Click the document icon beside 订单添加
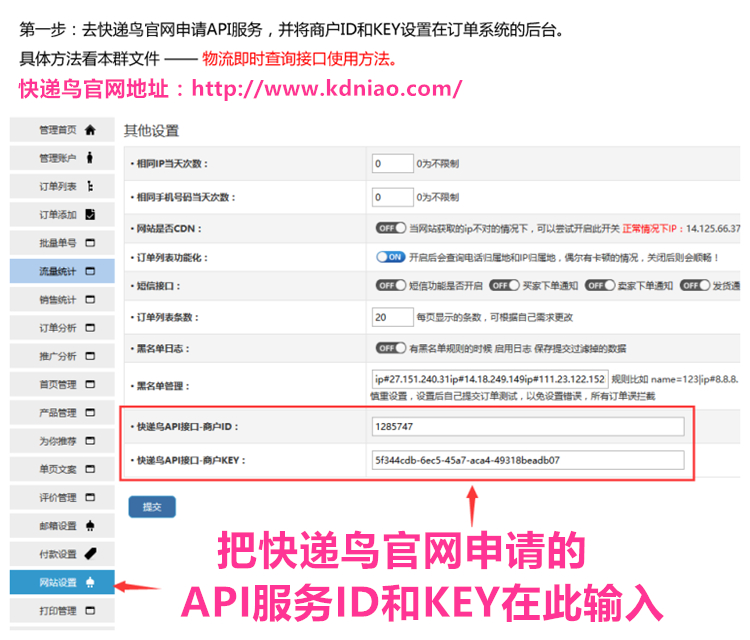Screen dimensions: 750x640 click(90, 215)
